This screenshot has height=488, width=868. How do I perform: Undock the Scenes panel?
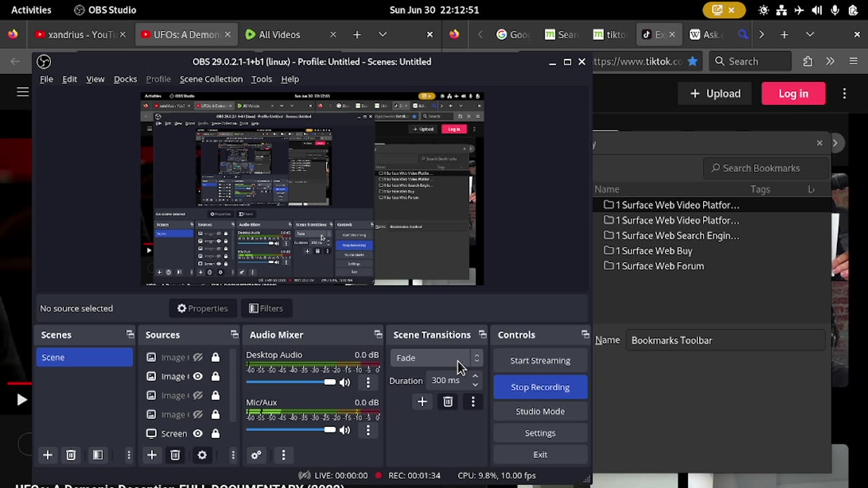click(130, 335)
